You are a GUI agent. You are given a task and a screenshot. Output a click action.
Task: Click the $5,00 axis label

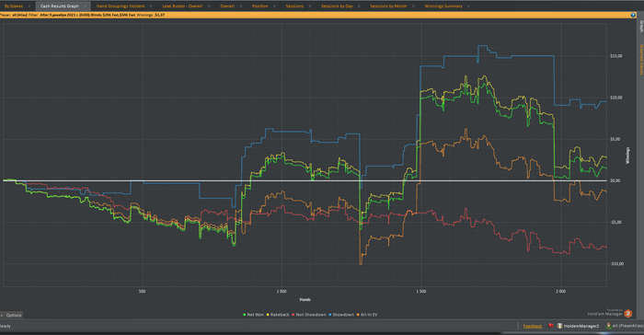point(615,139)
